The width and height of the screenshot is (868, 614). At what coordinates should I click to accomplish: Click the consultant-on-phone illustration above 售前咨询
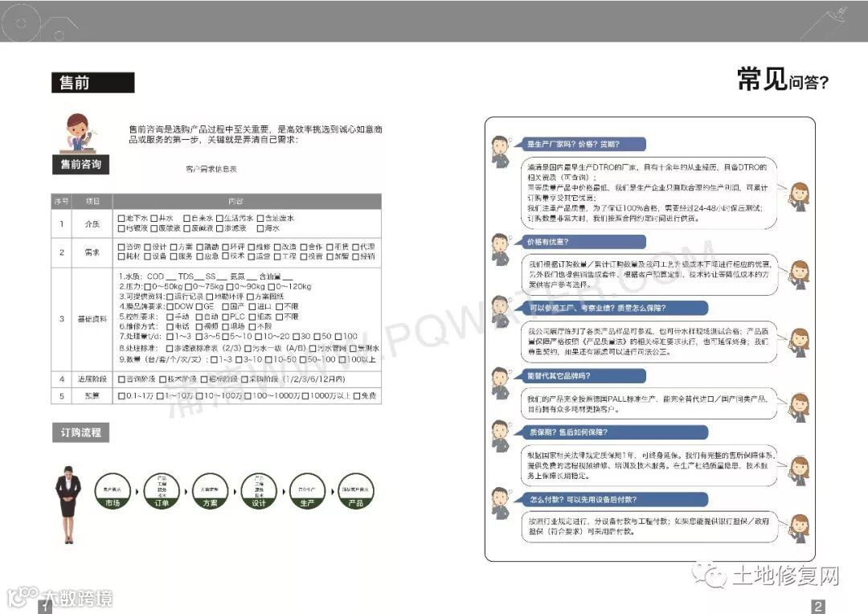click(79, 133)
